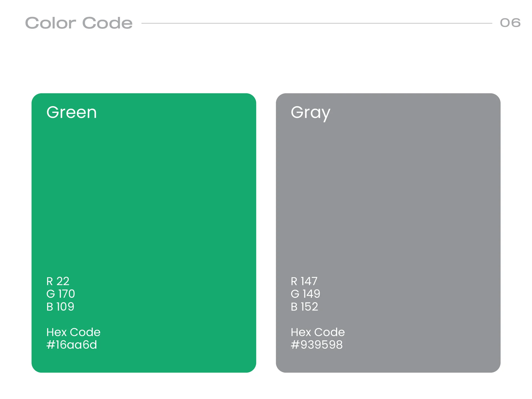
Task: Click the Hex Code label in green card
Action: coord(73,332)
